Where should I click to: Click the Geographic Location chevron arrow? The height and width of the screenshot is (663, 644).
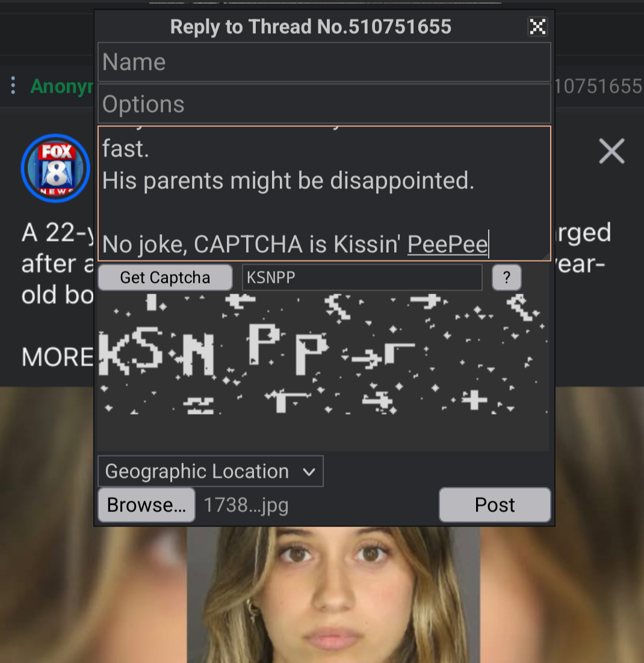(x=309, y=472)
